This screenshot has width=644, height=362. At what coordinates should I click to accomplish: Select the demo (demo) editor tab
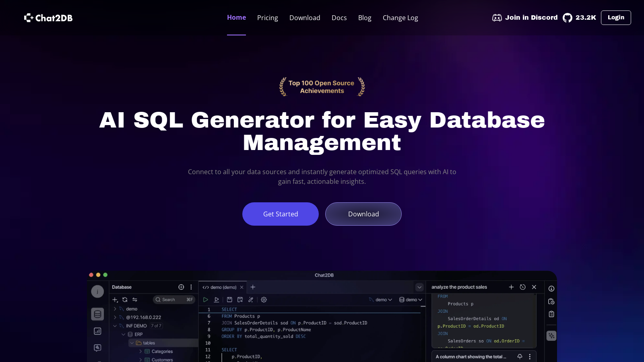220,287
